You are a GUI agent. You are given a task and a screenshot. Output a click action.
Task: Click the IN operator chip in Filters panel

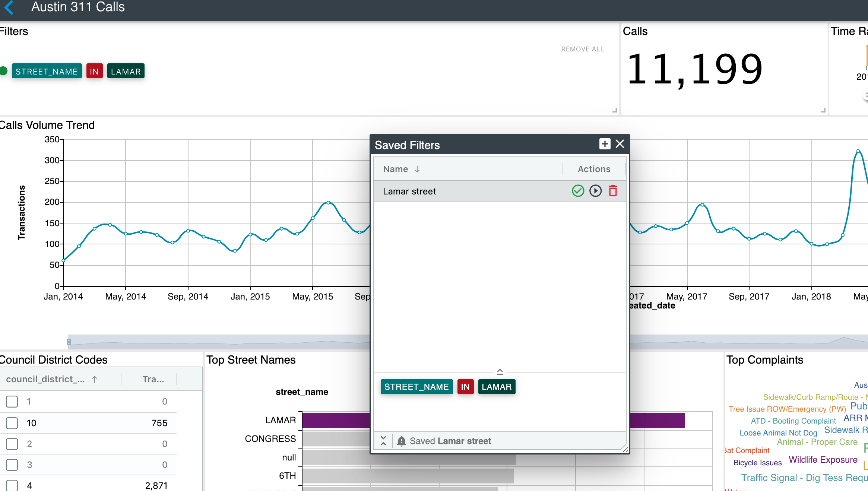click(94, 71)
